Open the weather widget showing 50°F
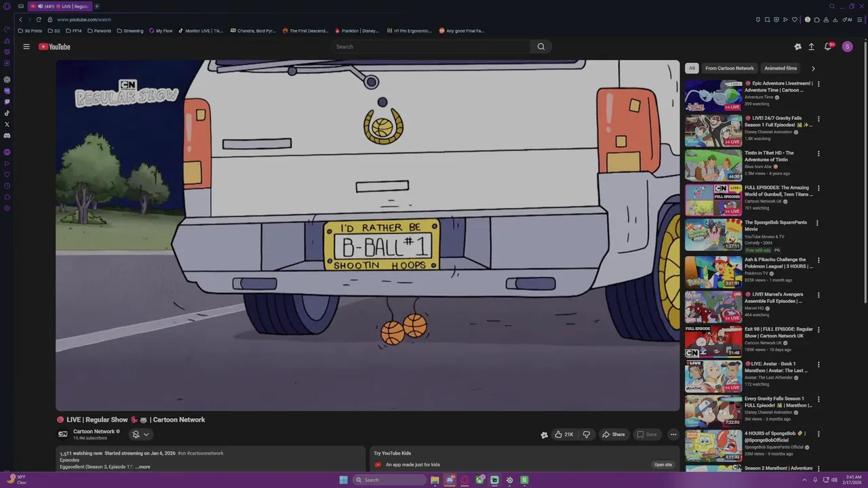This screenshot has height=488, width=868. pos(16,480)
